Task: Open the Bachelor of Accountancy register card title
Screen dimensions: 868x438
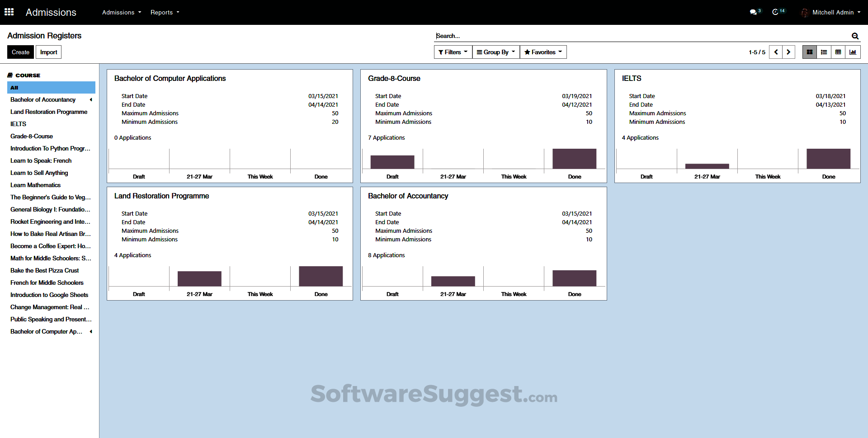Action: [x=408, y=196]
